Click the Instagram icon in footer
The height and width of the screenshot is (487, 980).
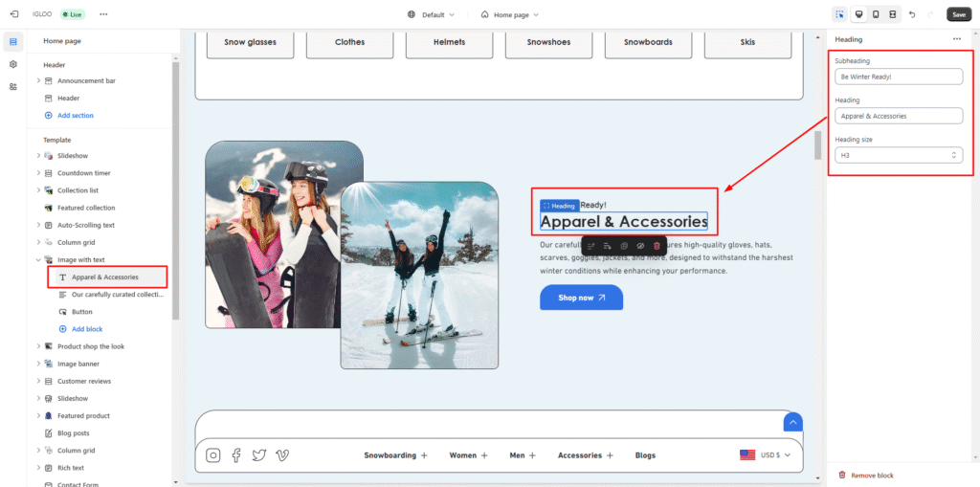click(x=213, y=455)
